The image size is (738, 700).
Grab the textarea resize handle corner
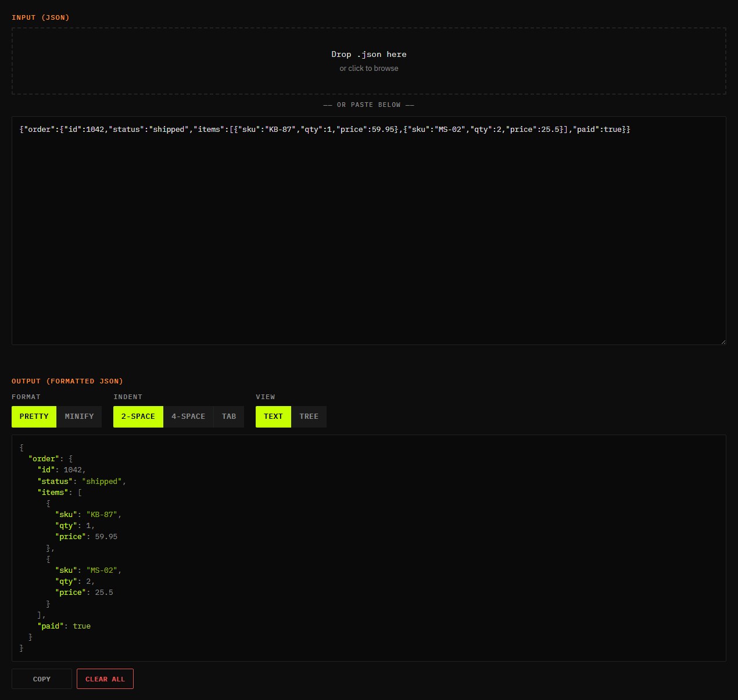[x=723, y=342]
